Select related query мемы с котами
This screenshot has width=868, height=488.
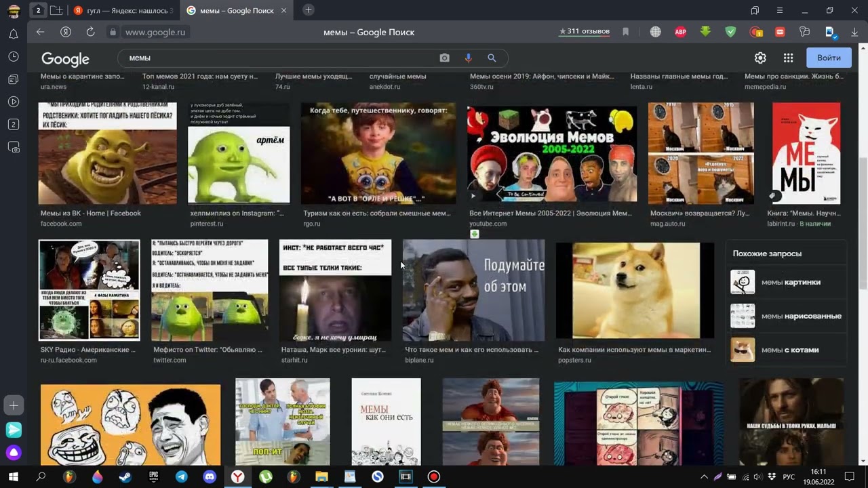click(786, 350)
